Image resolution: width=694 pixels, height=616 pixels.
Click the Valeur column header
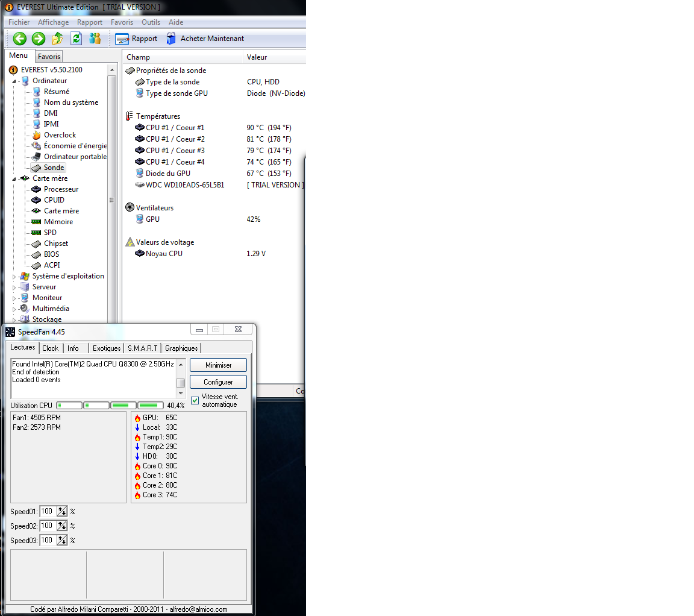tap(275, 57)
